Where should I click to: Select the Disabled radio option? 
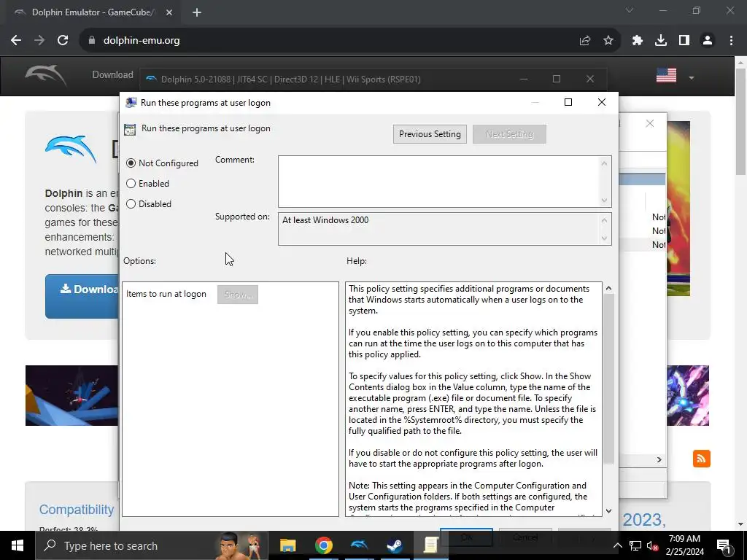click(x=149, y=204)
